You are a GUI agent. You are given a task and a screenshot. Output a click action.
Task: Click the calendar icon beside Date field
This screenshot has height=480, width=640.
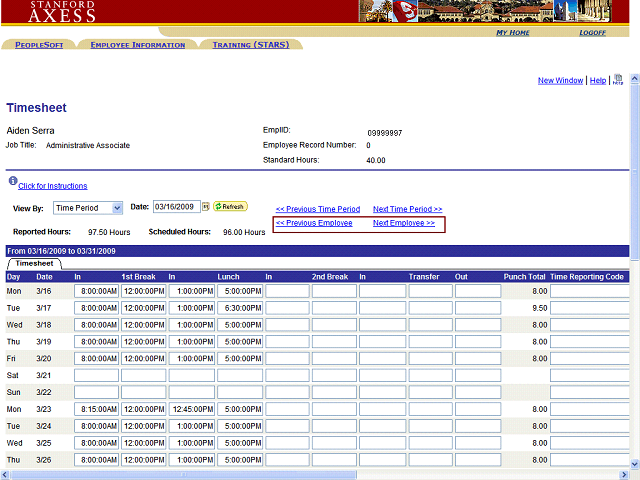206,207
